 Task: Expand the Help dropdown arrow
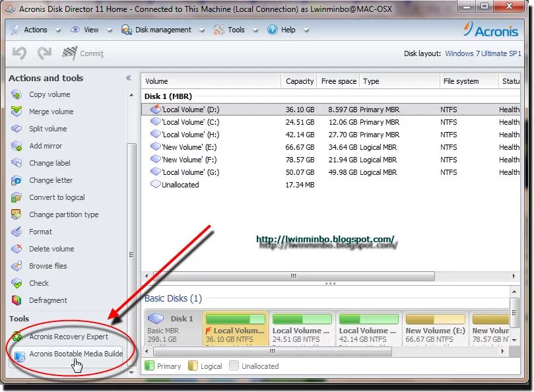[306, 30]
